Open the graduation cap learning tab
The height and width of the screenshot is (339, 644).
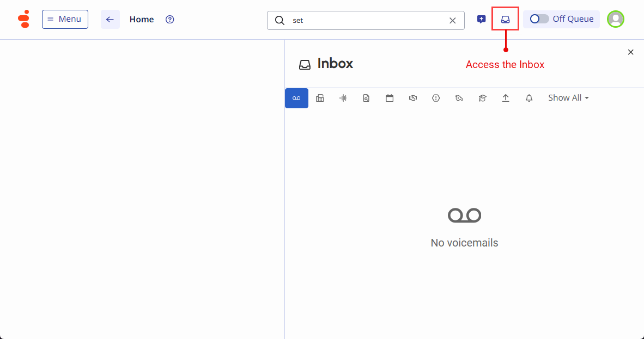pyautogui.click(x=482, y=98)
